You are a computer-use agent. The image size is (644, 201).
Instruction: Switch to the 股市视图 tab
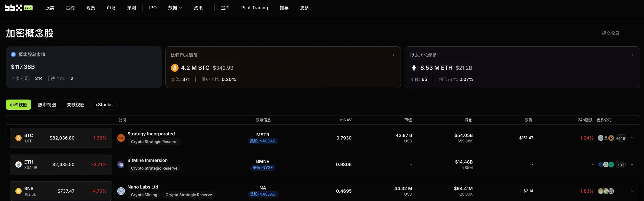pos(47,105)
